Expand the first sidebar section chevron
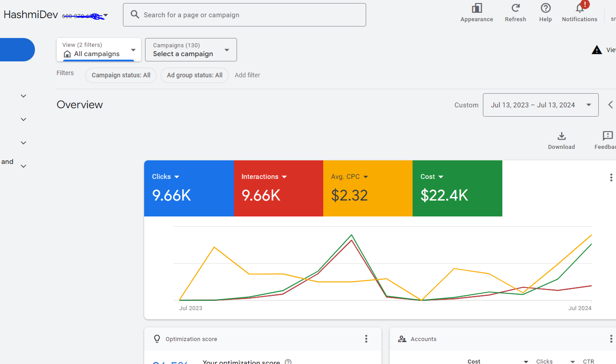Image resolution: width=616 pixels, height=364 pixels. pyautogui.click(x=23, y=96)
